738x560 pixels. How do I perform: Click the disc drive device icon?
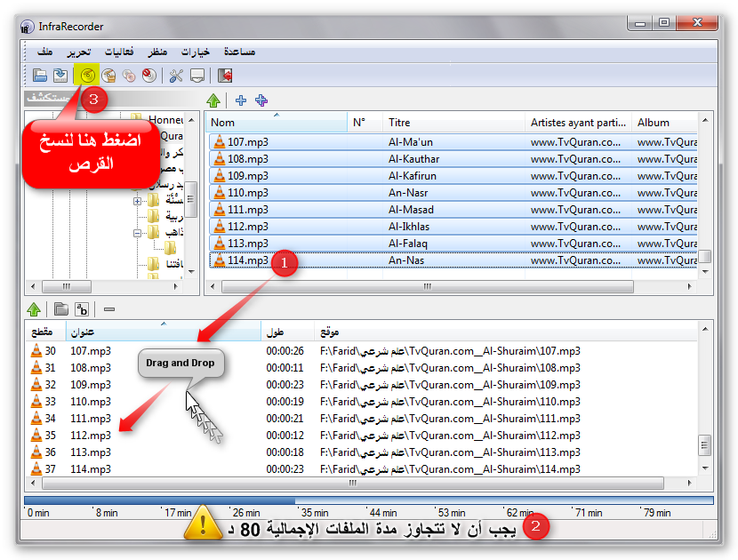(197, 76)
